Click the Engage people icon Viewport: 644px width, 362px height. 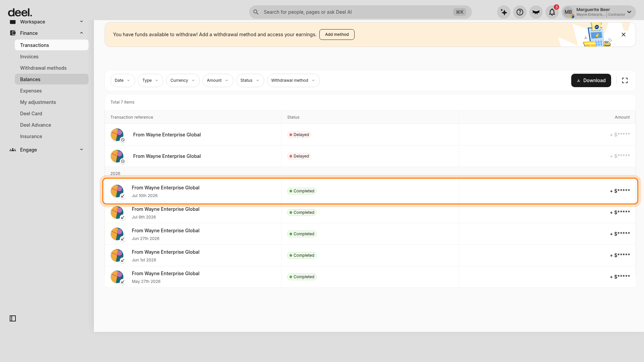click(13, 150)
